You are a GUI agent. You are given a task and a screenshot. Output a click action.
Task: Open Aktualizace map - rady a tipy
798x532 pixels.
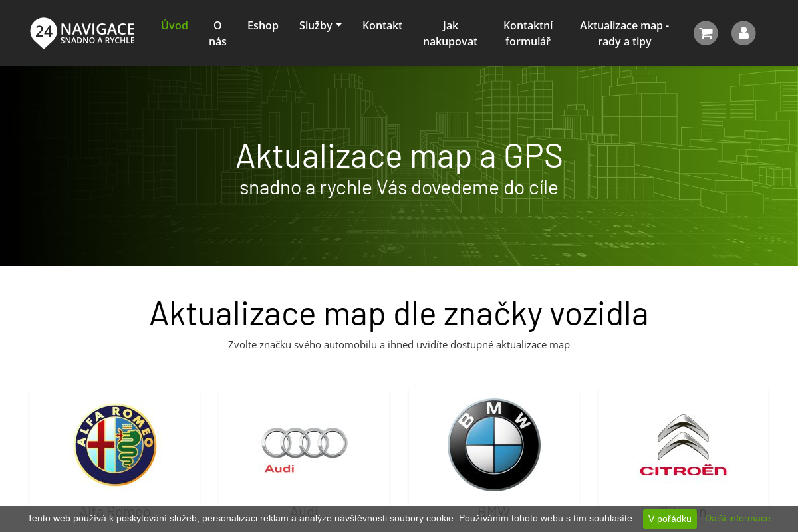click(x=624, y=33)
